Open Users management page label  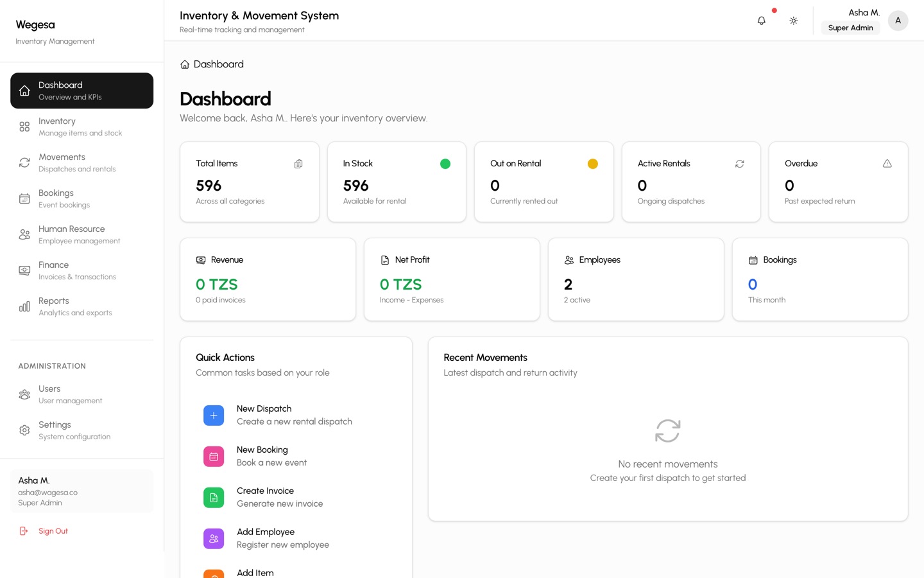click(x=49, y=389)
